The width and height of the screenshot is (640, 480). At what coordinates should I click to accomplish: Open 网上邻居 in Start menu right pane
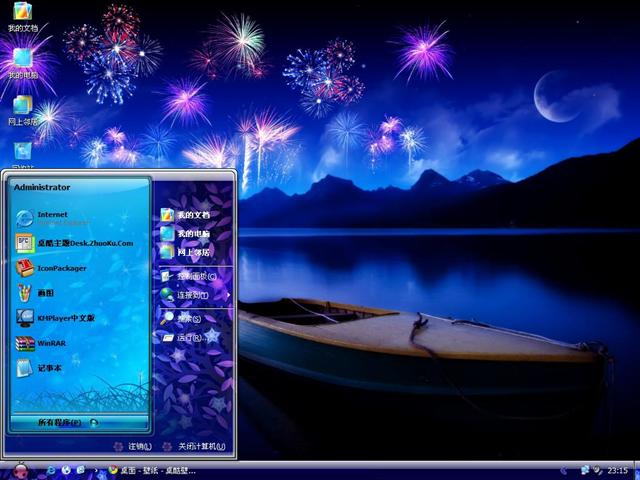(x=185, y=252)
